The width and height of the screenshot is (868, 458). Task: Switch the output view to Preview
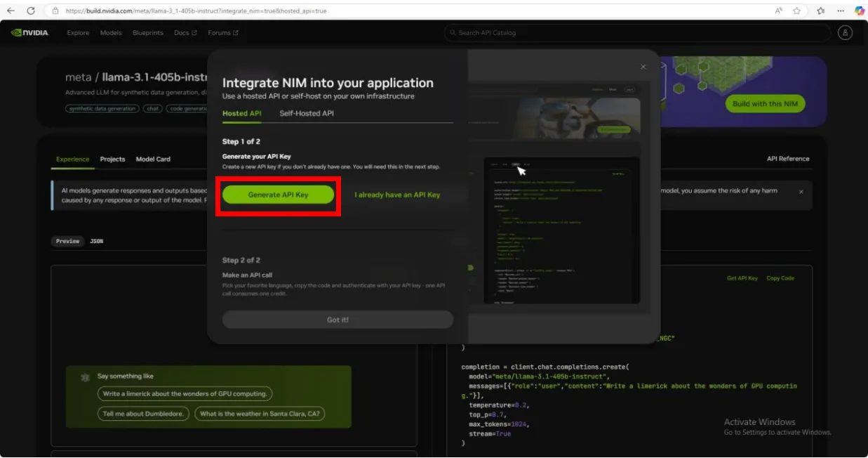pyautogui.click(x=68, y=241)
